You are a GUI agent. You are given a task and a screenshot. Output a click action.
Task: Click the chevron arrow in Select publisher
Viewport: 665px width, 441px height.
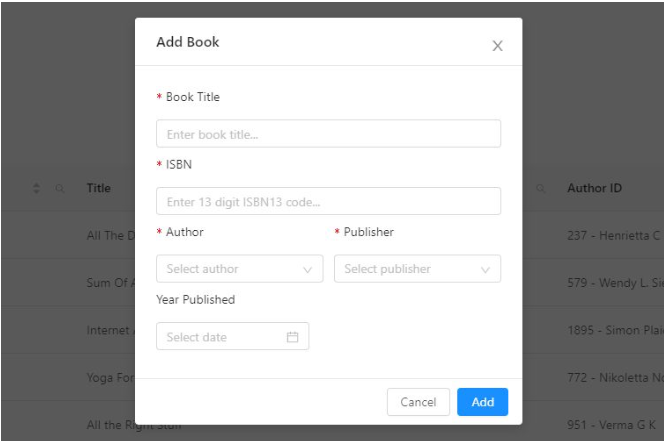pyautogui.click(x=485, y=269)
